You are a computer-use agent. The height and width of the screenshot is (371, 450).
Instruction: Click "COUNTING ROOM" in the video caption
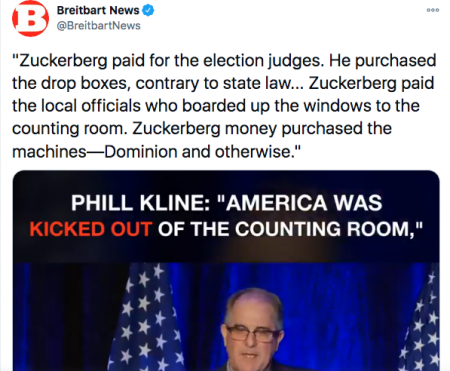[322, 229]
